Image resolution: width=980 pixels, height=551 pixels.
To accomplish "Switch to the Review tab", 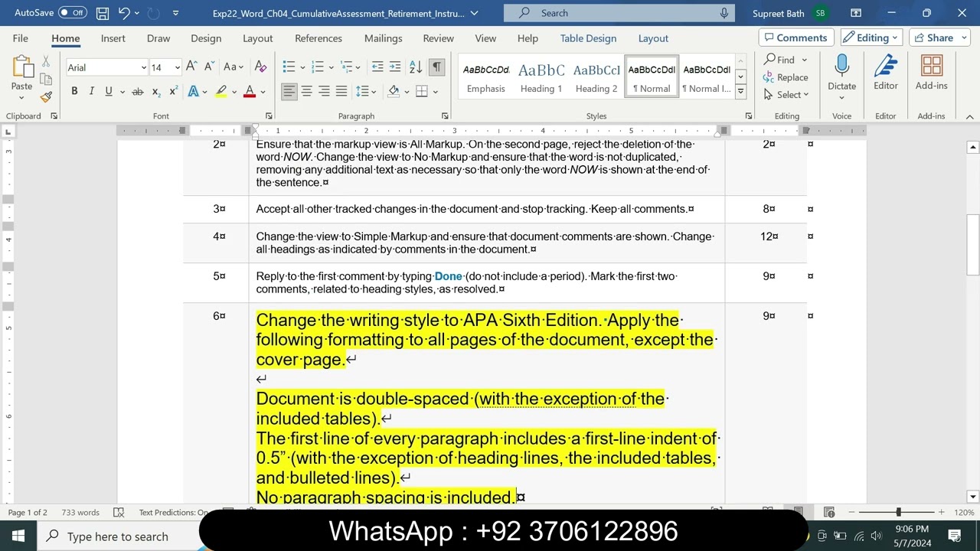I will (x=438, y=38).
